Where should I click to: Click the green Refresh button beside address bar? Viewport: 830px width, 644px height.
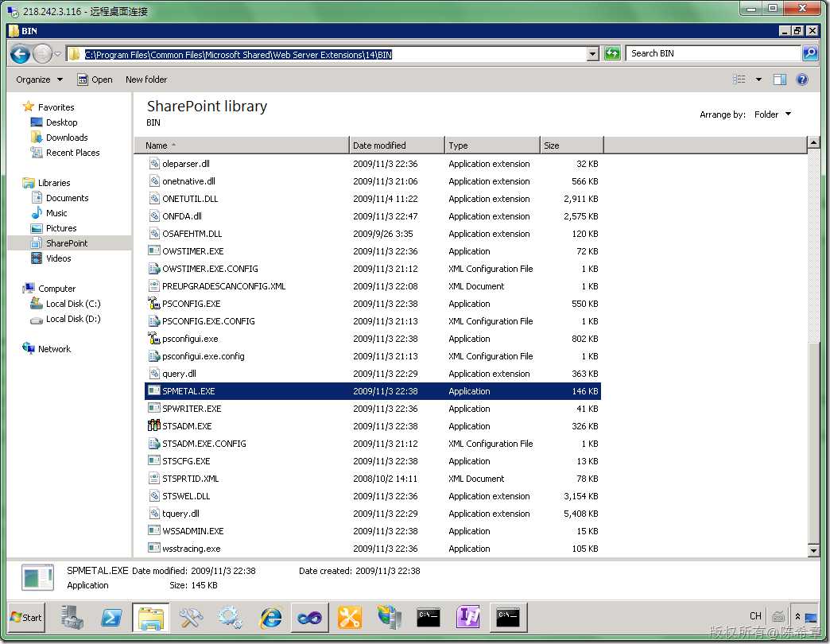click(x=612, y=53)
